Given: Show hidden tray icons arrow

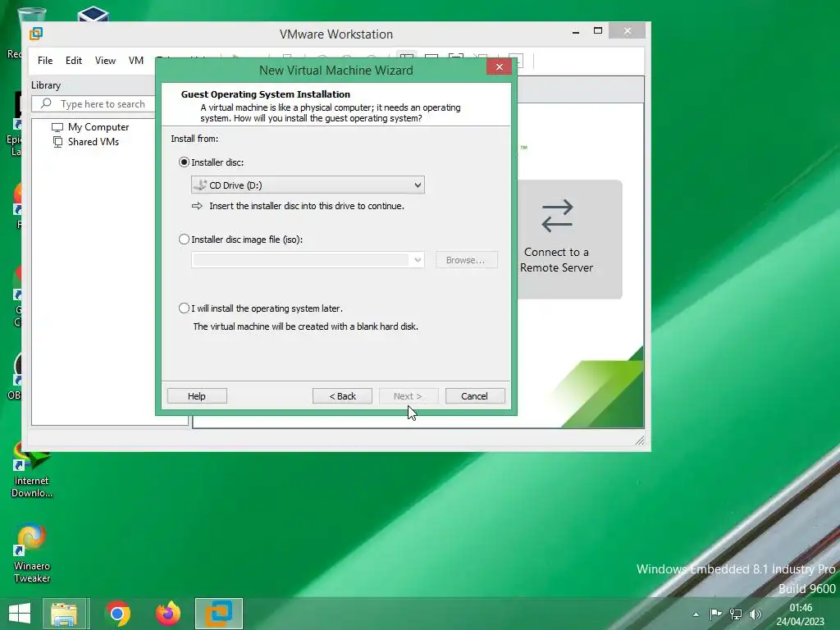Looking at the screenshot, I should tap(696, 614).
